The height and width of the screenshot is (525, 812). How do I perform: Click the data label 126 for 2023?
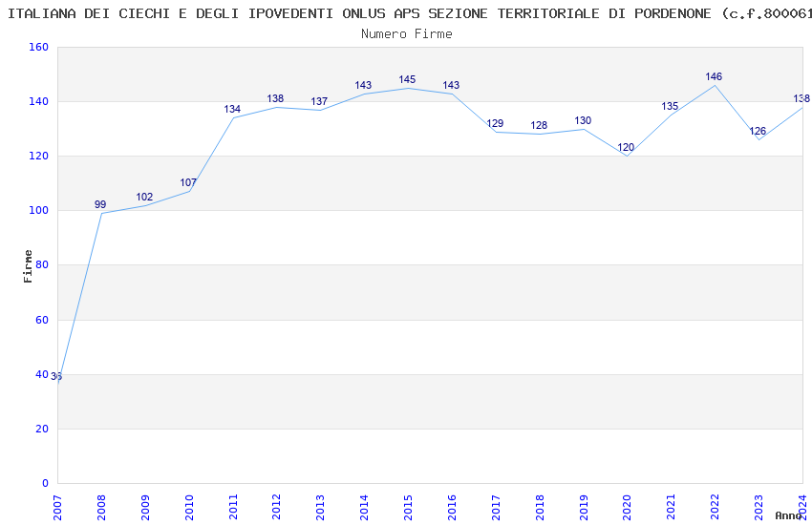(x=758, y=131)
